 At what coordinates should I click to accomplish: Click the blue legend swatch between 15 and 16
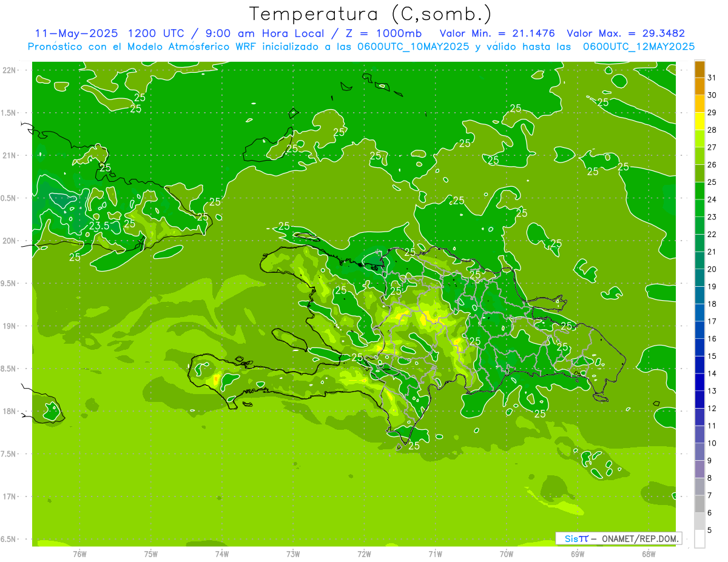[699, 347]
